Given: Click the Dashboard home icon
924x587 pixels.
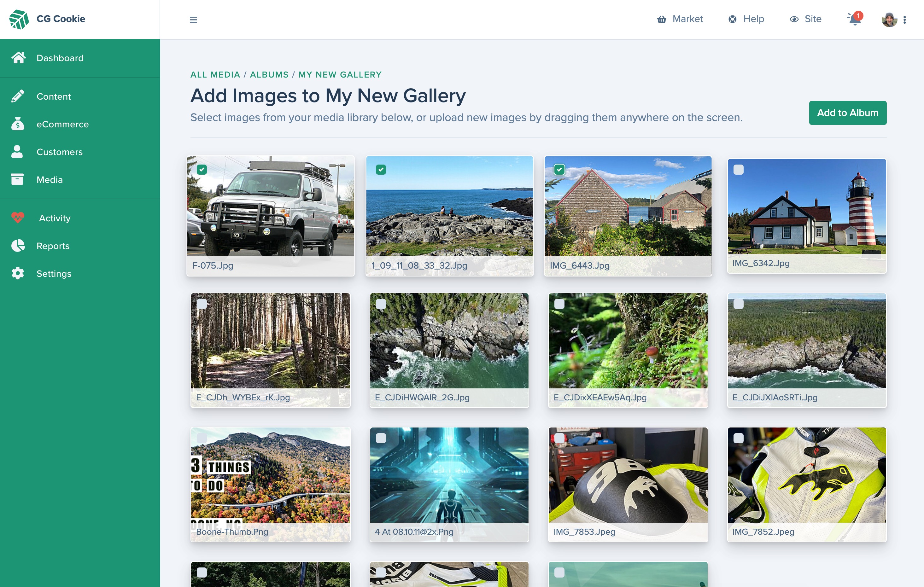Looking at the screenshot, I should [x=18, y=58].
